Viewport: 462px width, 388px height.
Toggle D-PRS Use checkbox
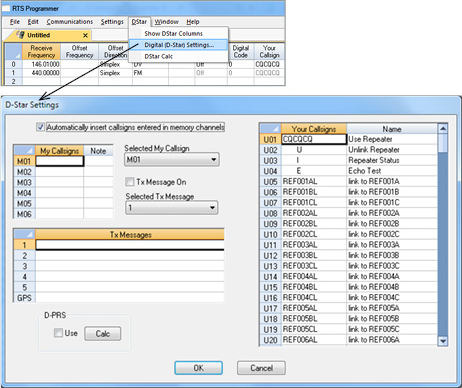click(58, 333)
